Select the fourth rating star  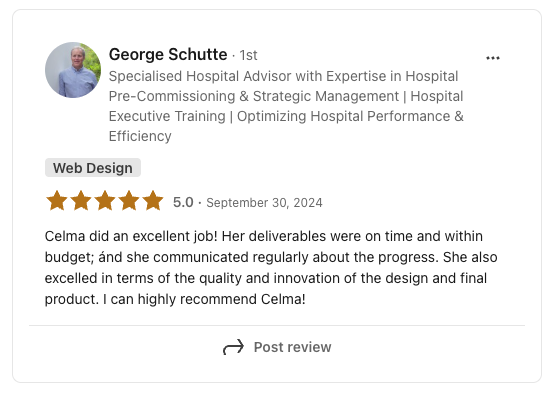pyautogui.click(x=129, y=201)
